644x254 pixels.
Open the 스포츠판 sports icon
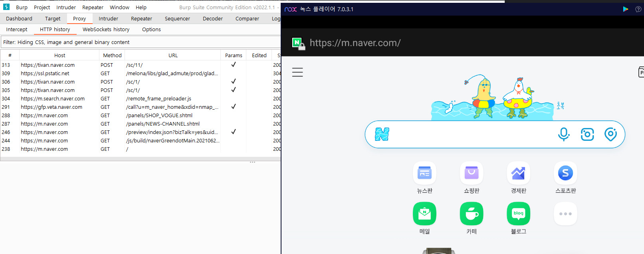tap(565, 173)
